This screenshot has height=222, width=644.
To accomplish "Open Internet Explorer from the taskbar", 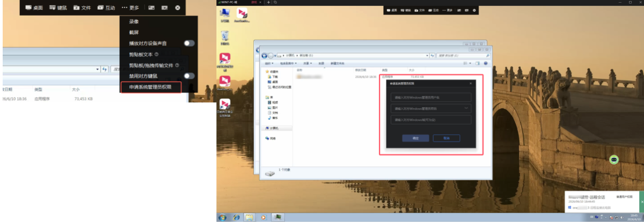I will (x=236, y=217).
